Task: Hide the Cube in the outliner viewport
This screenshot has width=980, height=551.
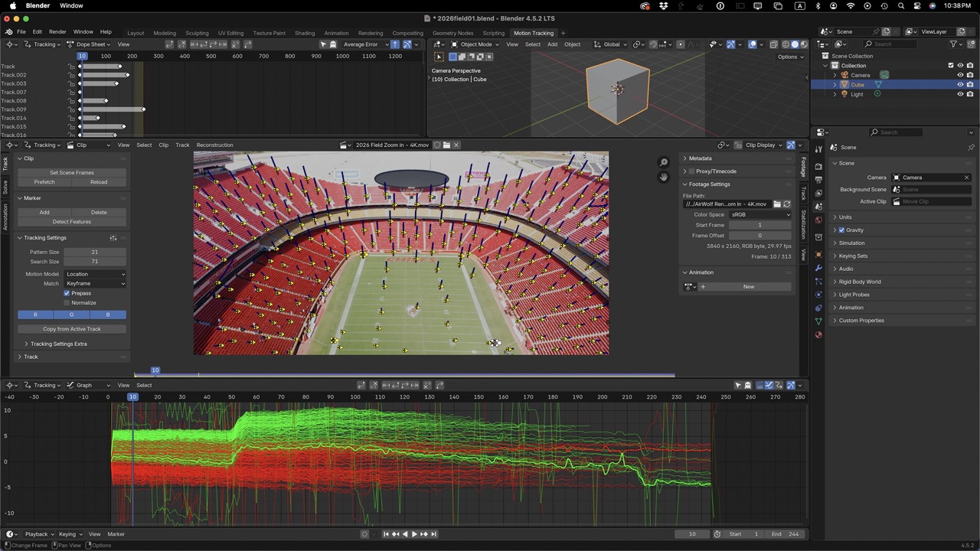Action: point(960,85)
